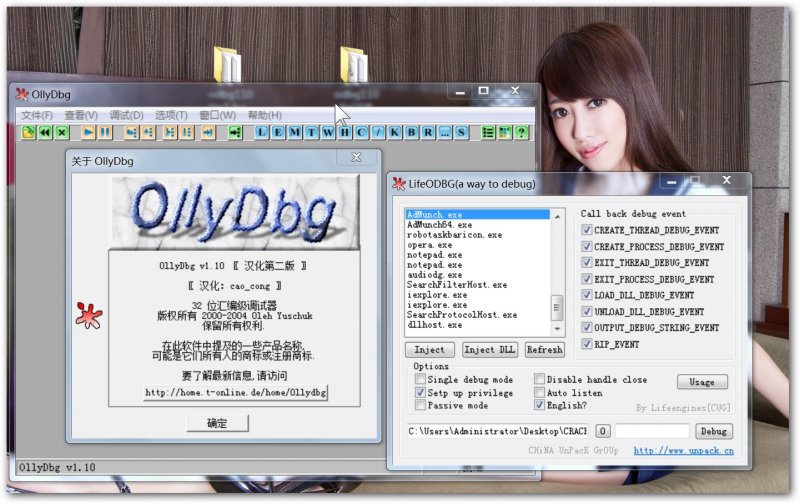Uncheck CREATE_THREAD_DEBUG_EVENT checkbox
The width and height of the screenshot is (800, 504).
587,230
